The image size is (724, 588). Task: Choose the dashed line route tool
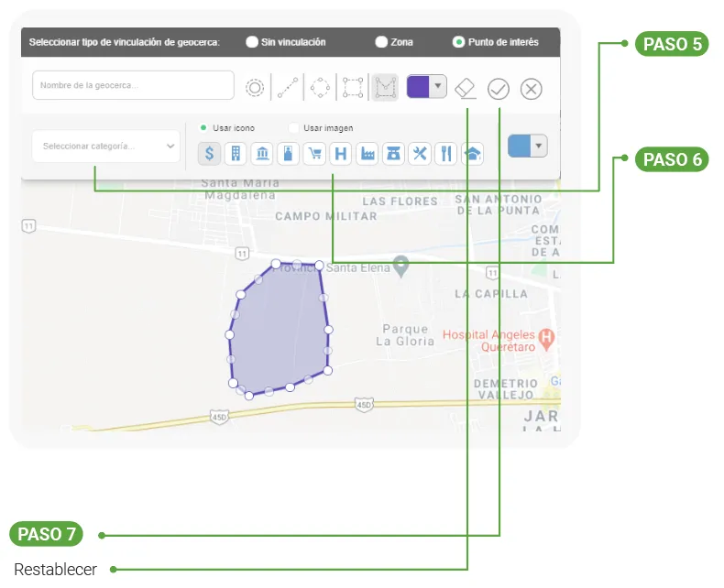pos(287,88)
